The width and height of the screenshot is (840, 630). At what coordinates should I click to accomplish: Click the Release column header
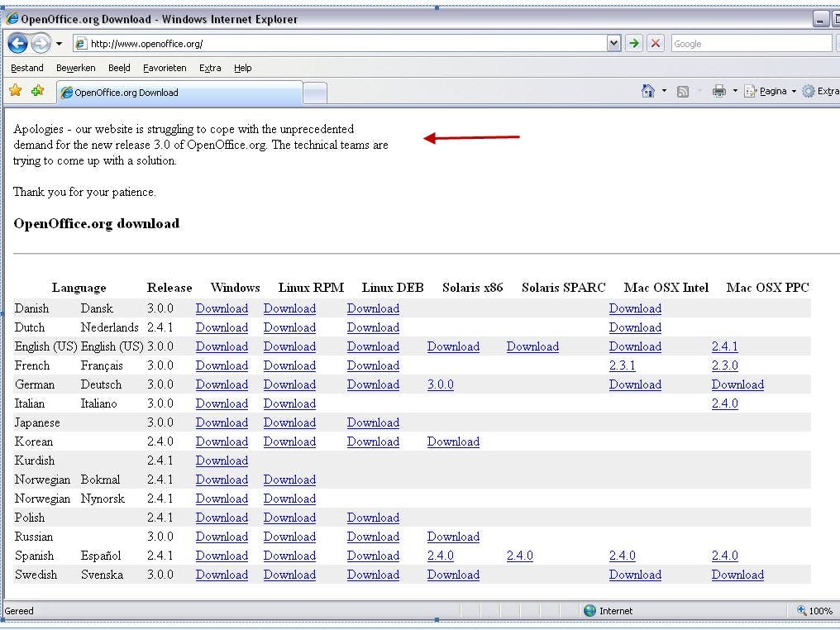(x=169, y=288)
